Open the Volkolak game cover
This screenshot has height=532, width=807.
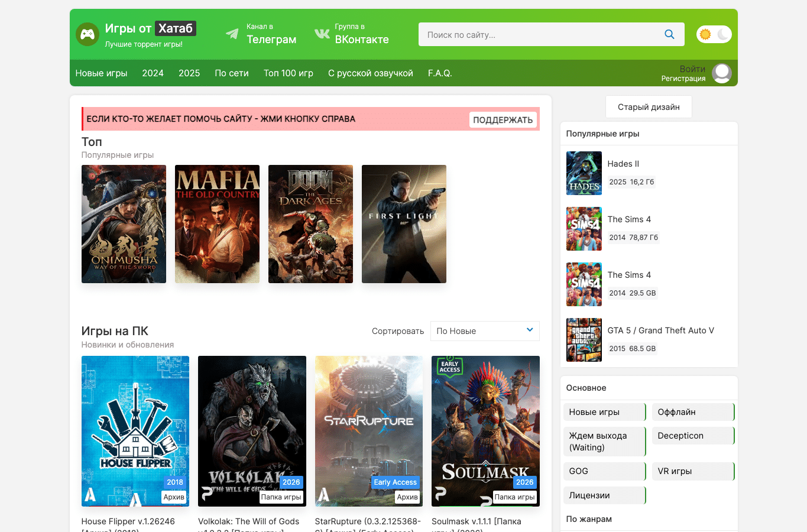(x=252, y=432)
